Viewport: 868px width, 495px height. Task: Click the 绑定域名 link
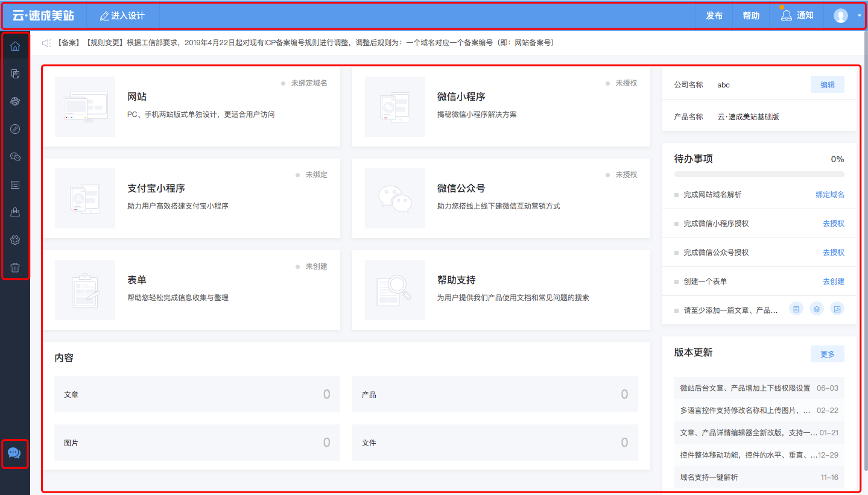(x=830, y=195)
